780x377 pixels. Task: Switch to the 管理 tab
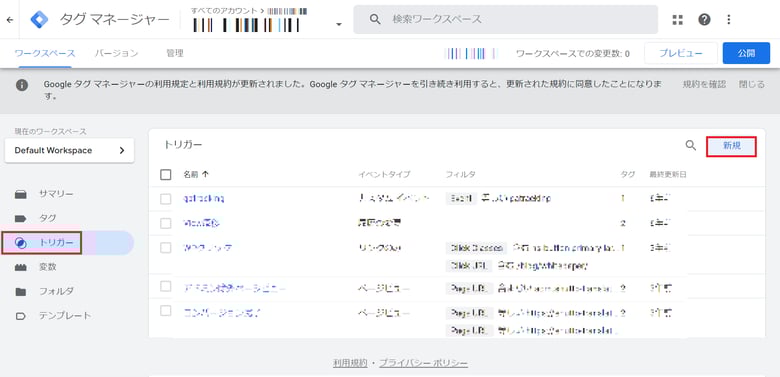point(175,53)
